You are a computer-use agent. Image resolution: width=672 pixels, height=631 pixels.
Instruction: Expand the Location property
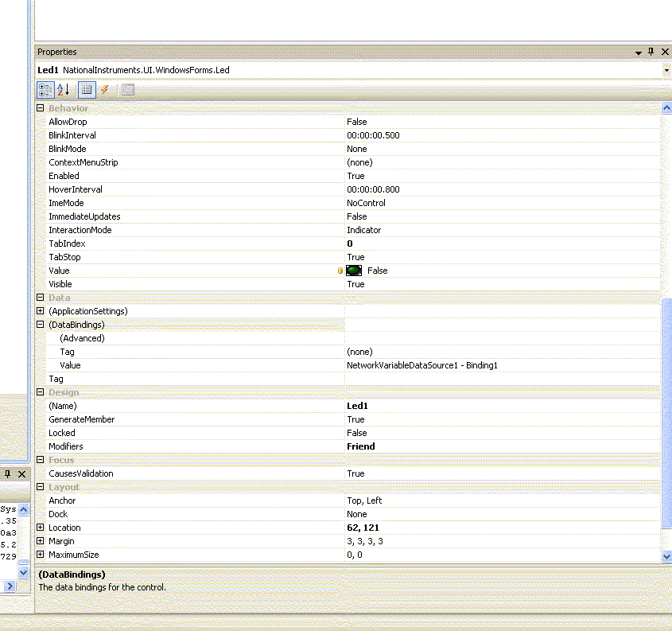click(x=41, y=528)
